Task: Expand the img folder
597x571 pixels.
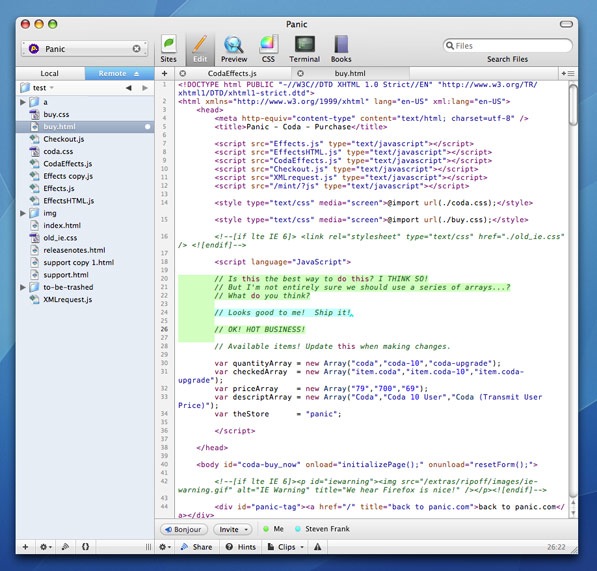Action: tap(22, 213)
